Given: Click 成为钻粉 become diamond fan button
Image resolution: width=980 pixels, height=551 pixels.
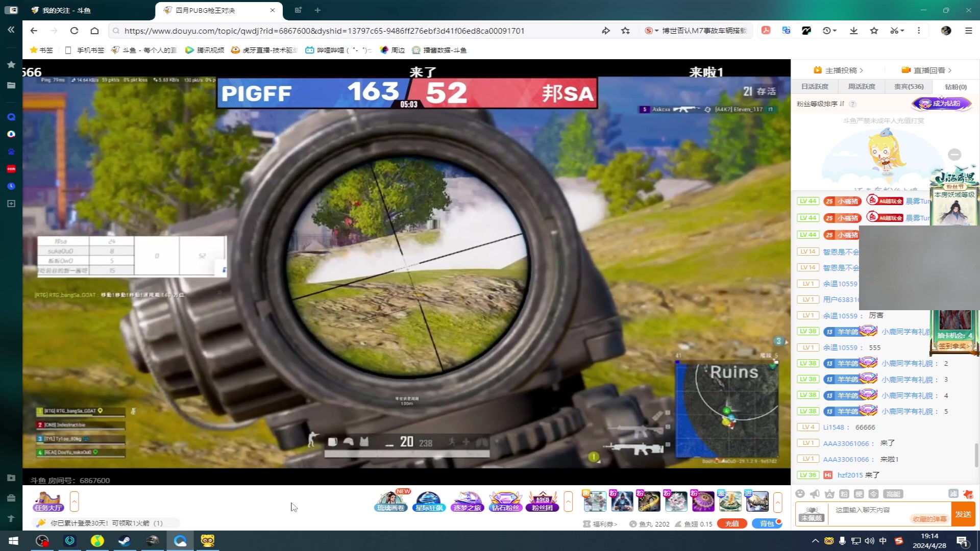Looking at the screenshot, I should (x=941, y=104).
